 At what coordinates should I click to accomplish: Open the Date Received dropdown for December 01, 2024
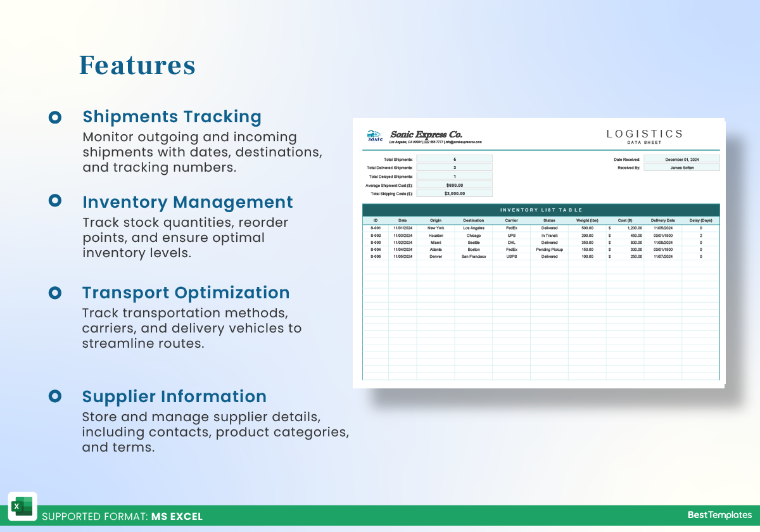pos(681,159)
